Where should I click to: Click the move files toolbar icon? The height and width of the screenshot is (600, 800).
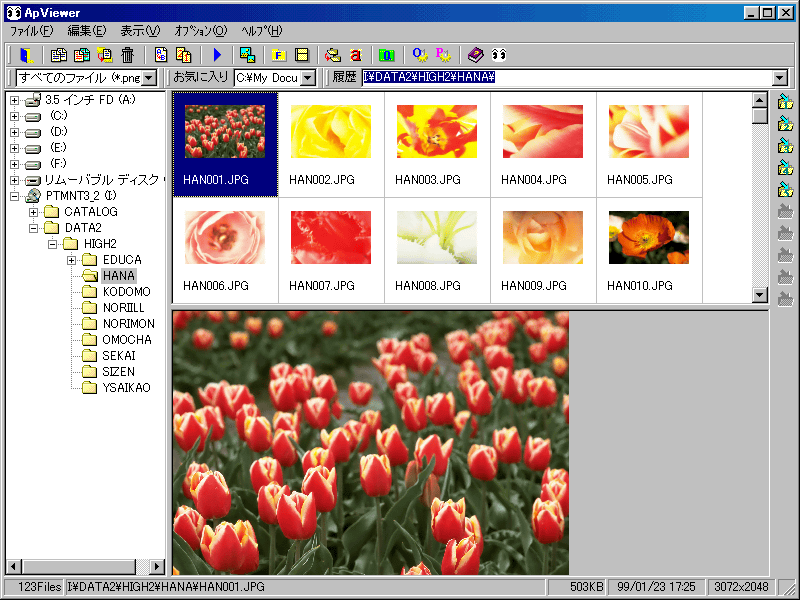82,55
